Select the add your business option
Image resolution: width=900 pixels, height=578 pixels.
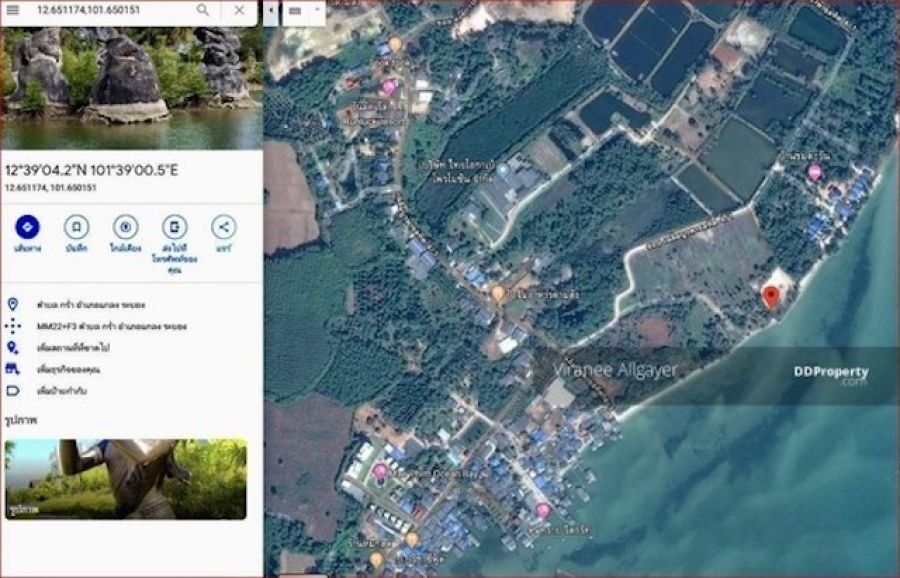pyautogui.click(x=82, y=369)
